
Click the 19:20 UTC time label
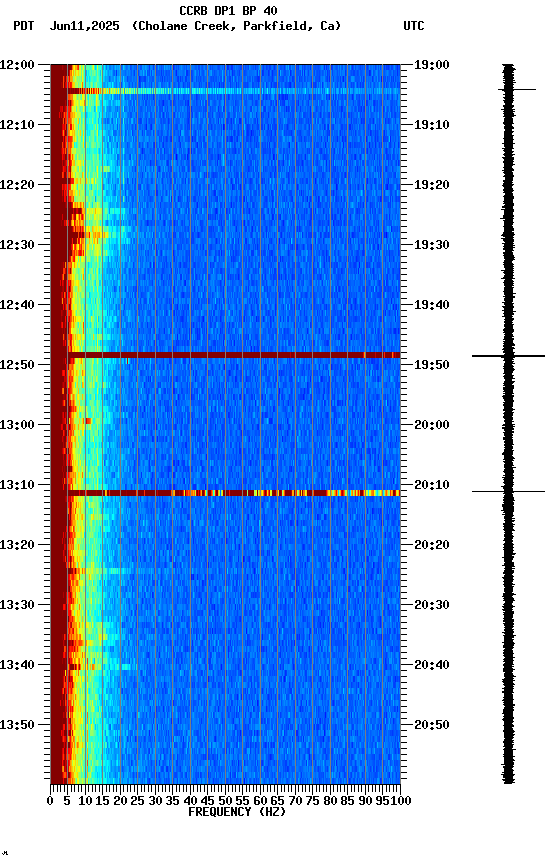click(x=432, y=185)
